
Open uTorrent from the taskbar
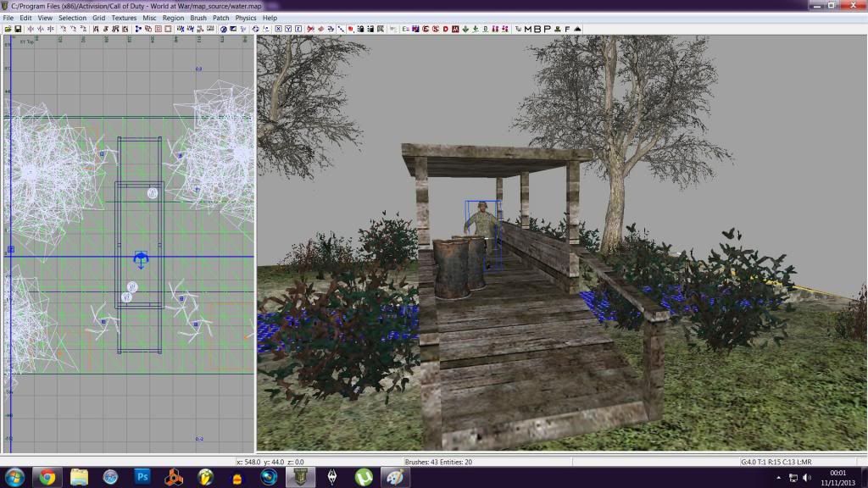(364, 477)
